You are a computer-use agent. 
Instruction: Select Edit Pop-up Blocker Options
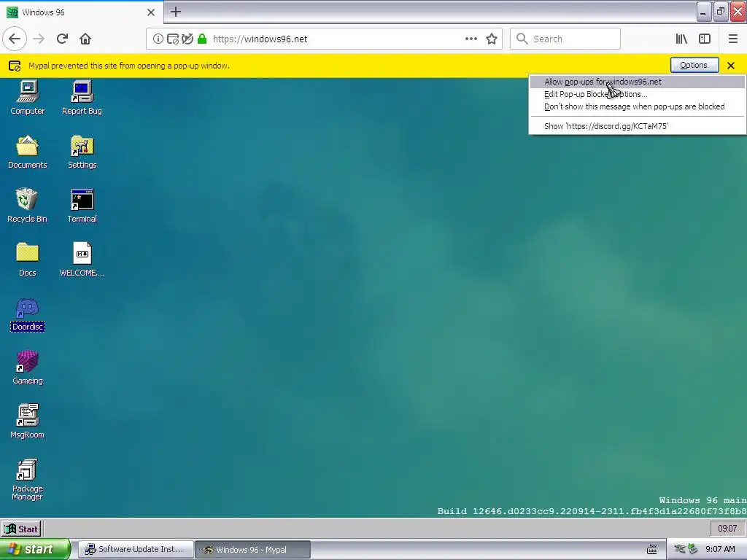[x=637, y=94]
